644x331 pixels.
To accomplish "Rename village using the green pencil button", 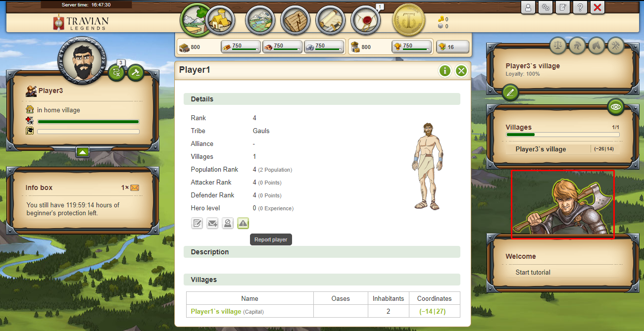I will pyautogui.click(x=510, y=92).
